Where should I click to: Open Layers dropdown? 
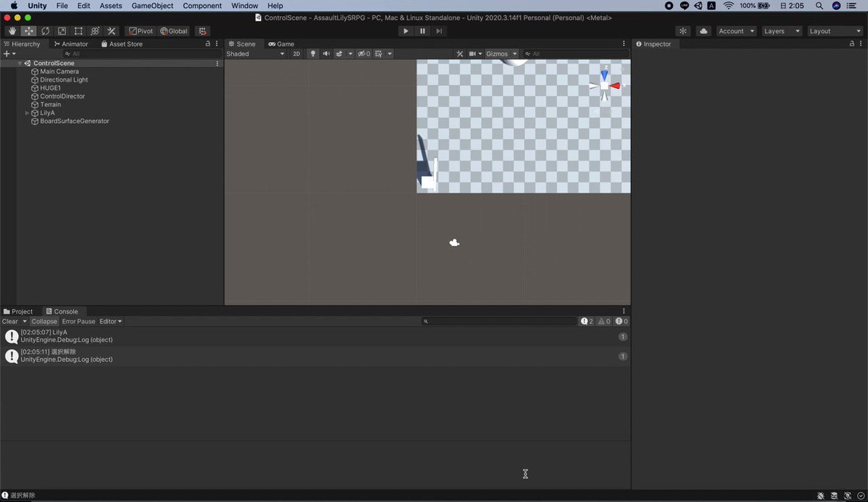click(x=782, y=31)
